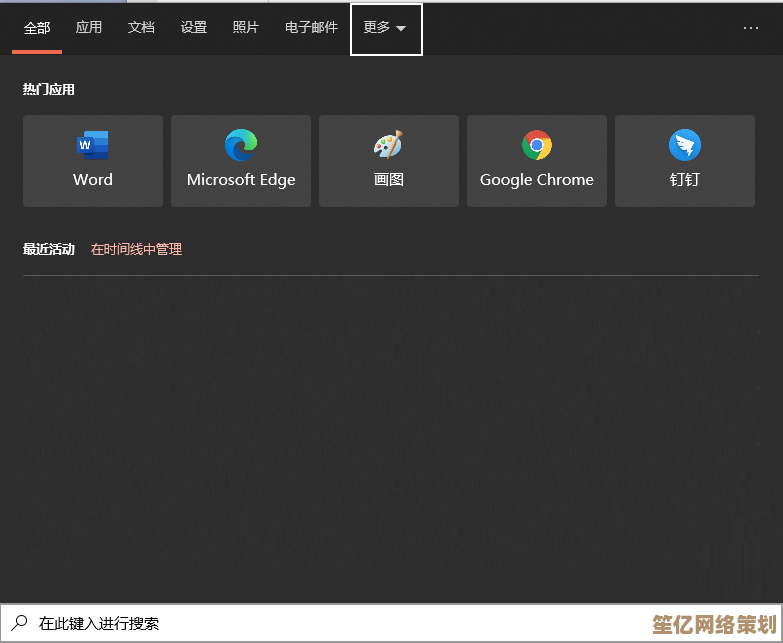The height and width of the screenshot is (643, 783).
Task: Launch Microsoft Edge from its icon
Action: pos(241,146)
